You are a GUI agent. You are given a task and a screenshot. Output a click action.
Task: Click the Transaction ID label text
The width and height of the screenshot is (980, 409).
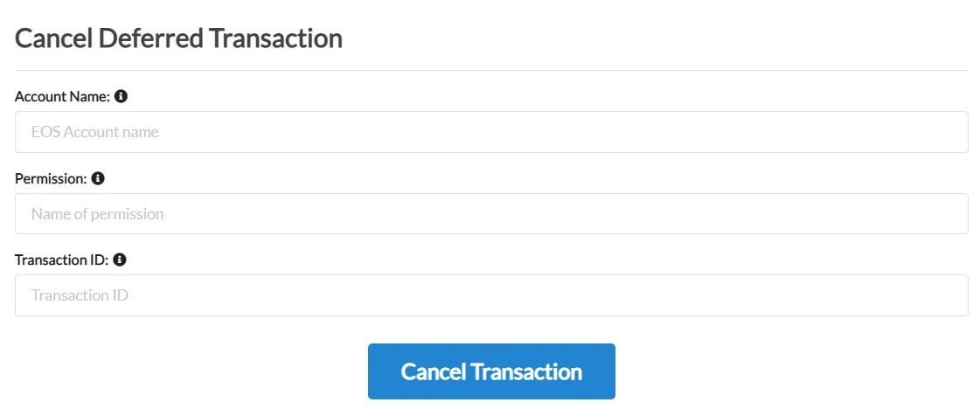coord(62,260)
